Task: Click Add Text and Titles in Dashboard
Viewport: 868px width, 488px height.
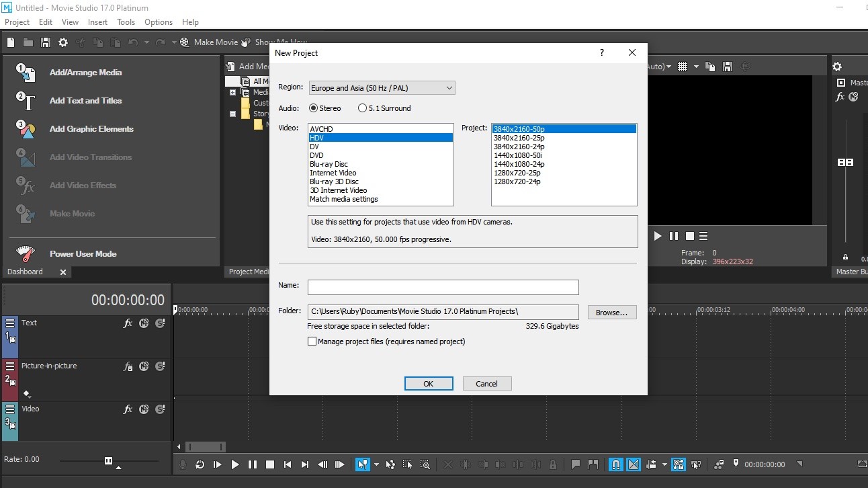Action: [x=86, y=101]
